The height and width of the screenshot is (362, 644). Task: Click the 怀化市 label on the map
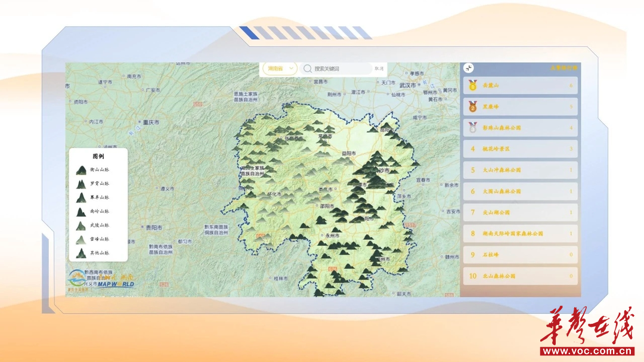[274, 194]
